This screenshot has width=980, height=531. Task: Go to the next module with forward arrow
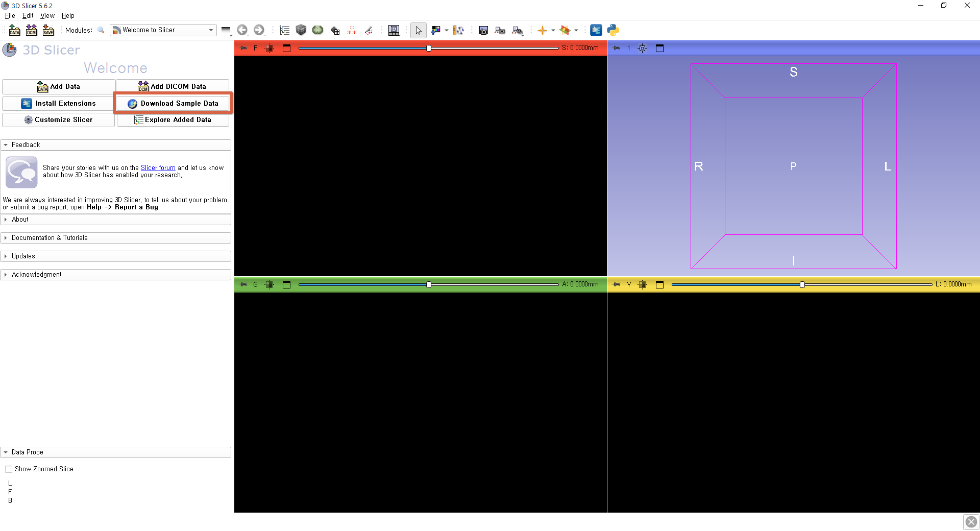click(259, 30)
